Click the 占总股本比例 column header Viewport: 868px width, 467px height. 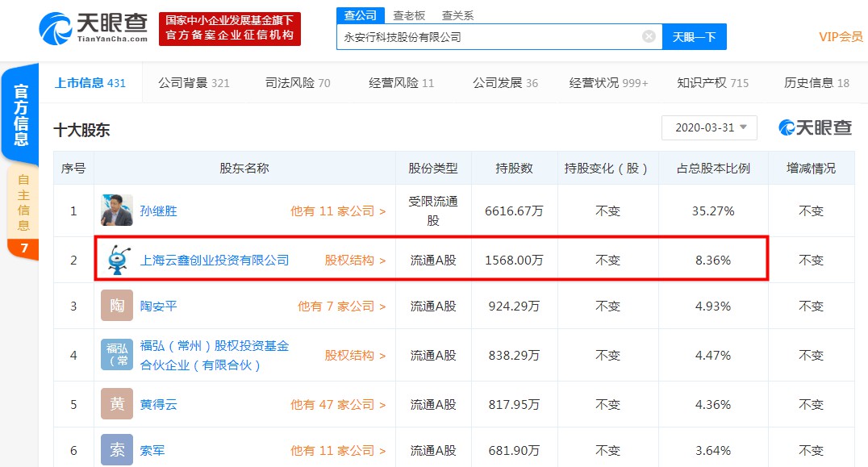click(713, 169)
